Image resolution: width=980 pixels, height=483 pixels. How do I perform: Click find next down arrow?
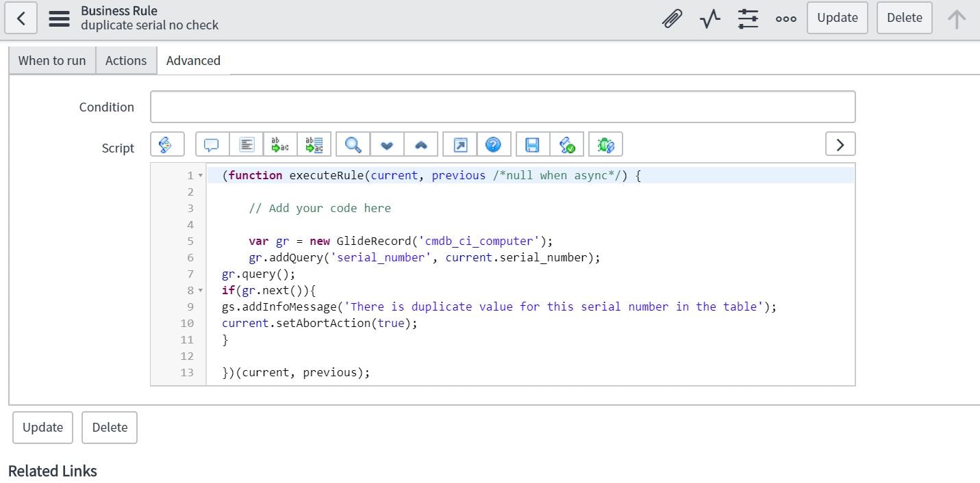click(387, 144)
